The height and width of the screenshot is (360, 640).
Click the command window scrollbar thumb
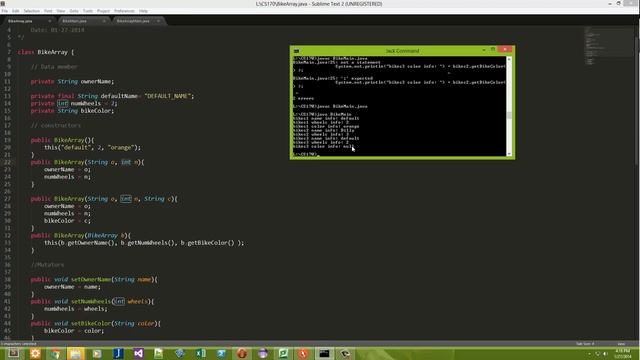[509, 115]
